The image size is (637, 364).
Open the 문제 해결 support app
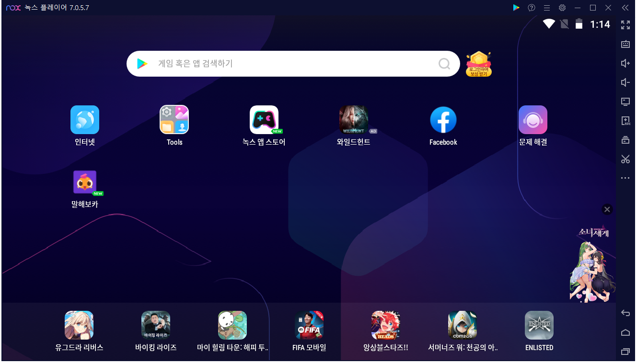tap(533, 120)
